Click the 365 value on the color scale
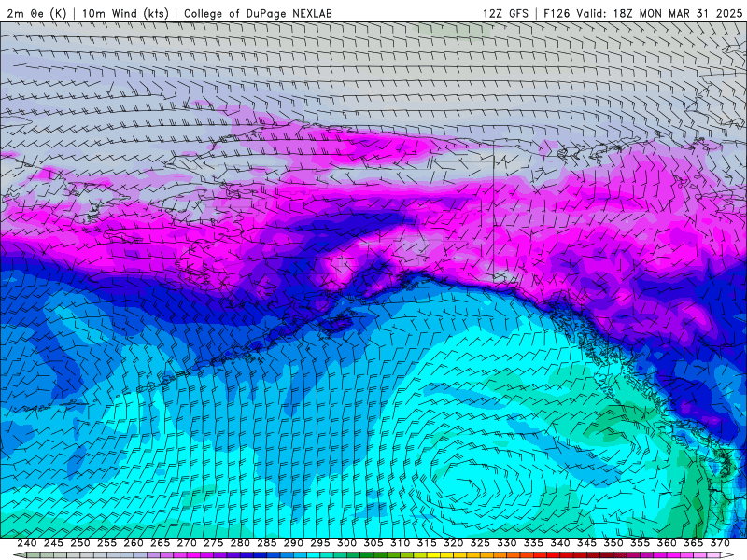This screenshot has height=560, width=747. tap(694, 543)
